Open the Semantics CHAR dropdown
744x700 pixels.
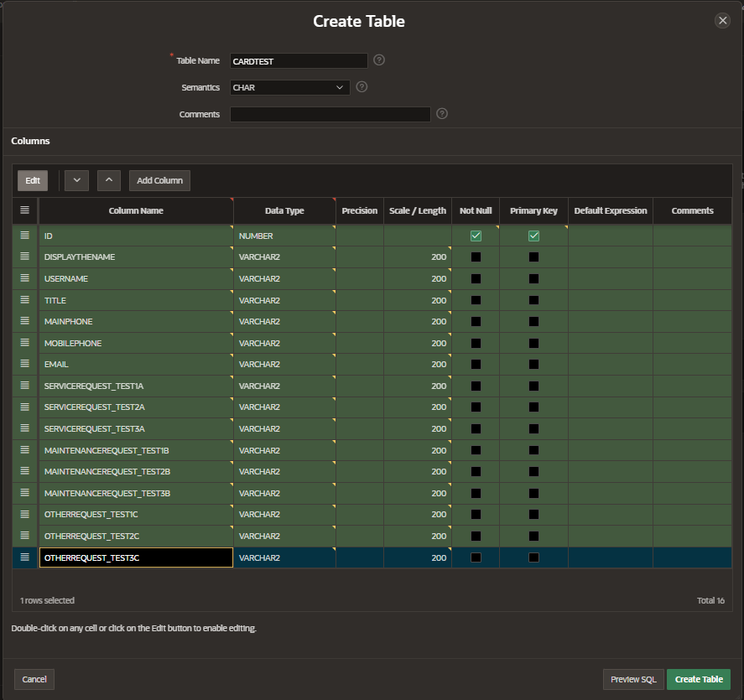point(290,87)
